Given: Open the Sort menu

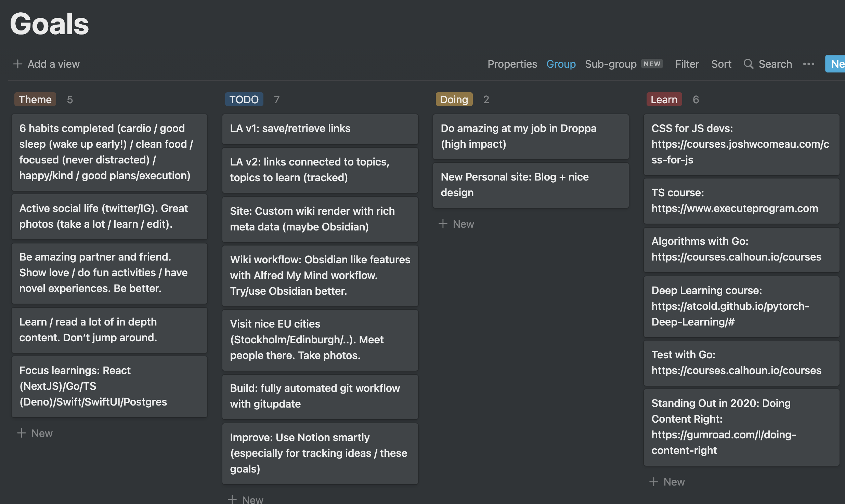Looking at the screenshot, I should coord(721,64).
